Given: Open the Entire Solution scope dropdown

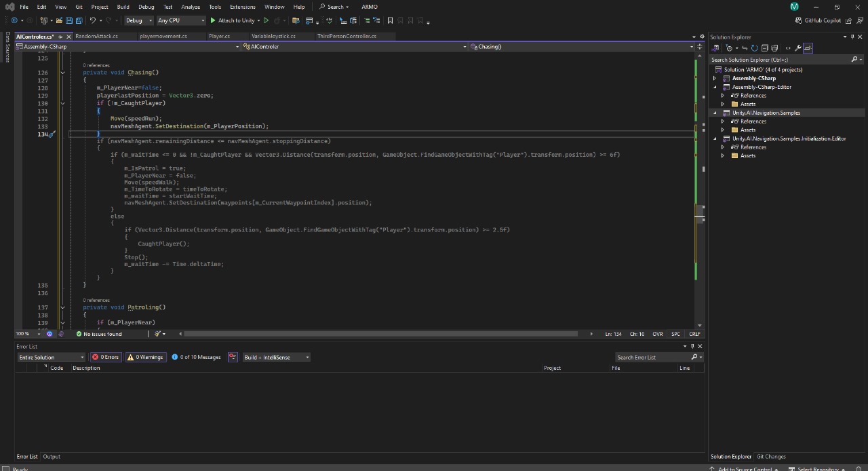Looking at the screenshot, I should 52,357.
